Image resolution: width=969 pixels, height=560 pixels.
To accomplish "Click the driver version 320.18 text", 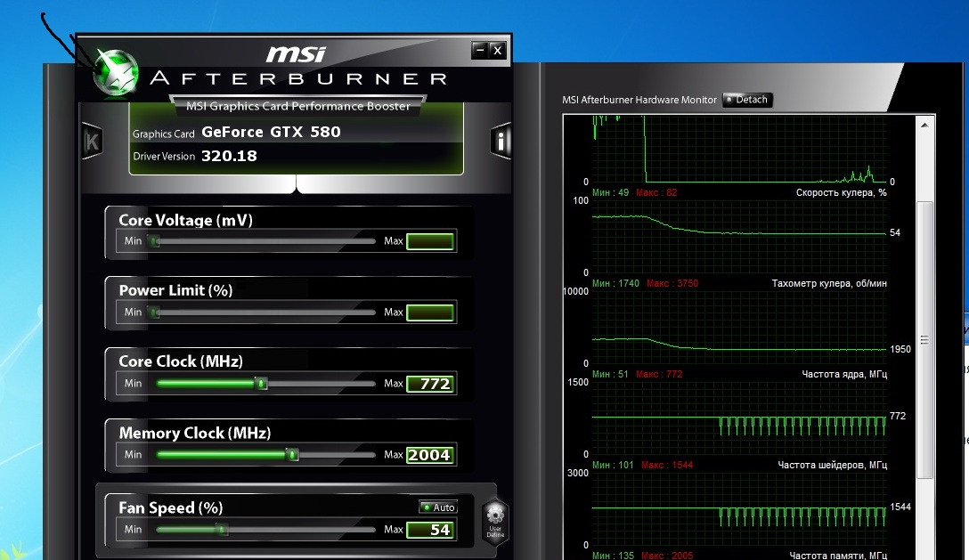I will (229, 156).
